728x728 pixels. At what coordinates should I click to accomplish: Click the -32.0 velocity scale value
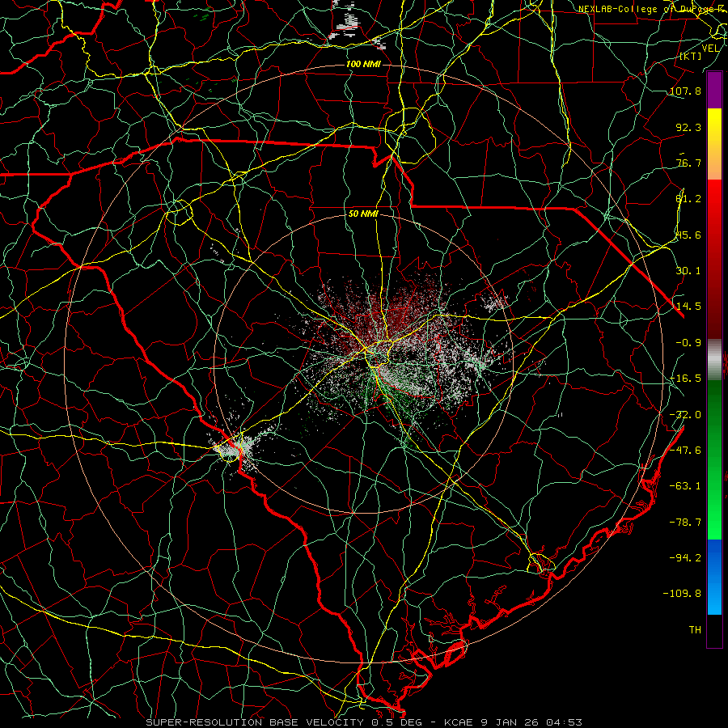click(x=685, y=415)
